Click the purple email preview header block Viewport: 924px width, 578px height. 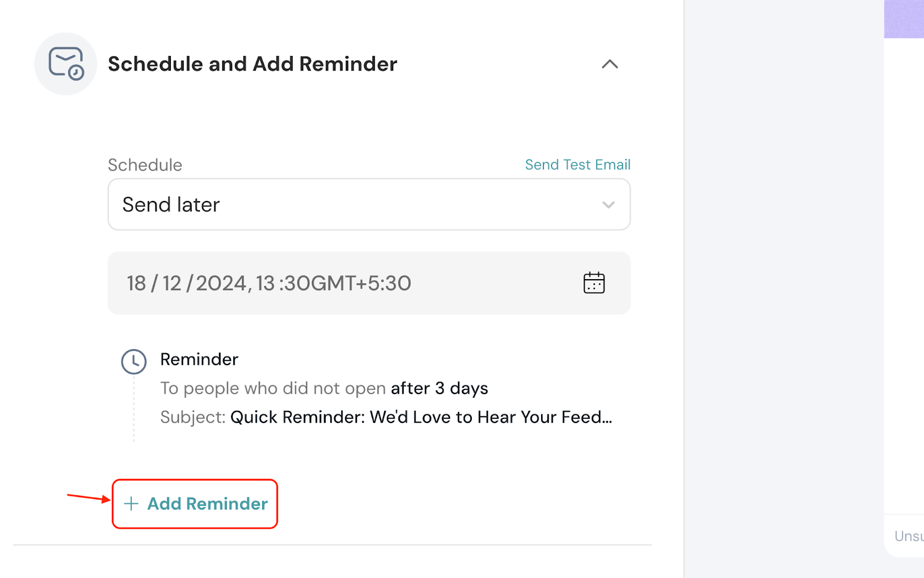tap(904, 19)
